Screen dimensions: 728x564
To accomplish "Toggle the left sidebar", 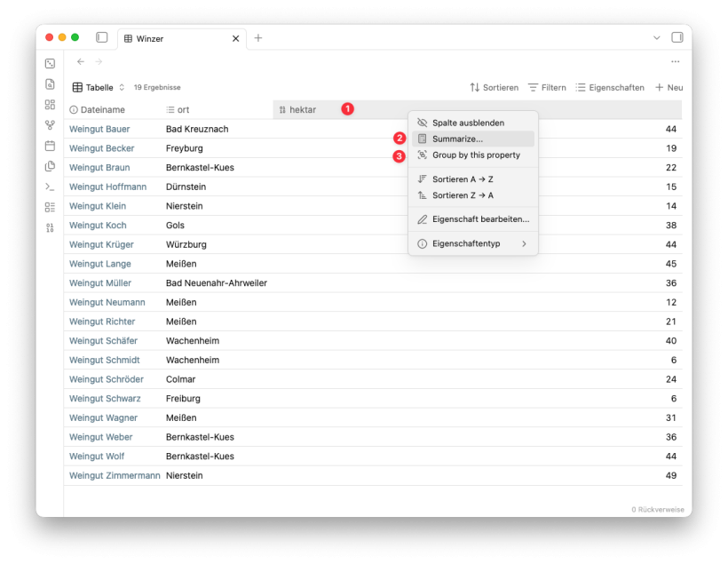I will click(101, 38).
